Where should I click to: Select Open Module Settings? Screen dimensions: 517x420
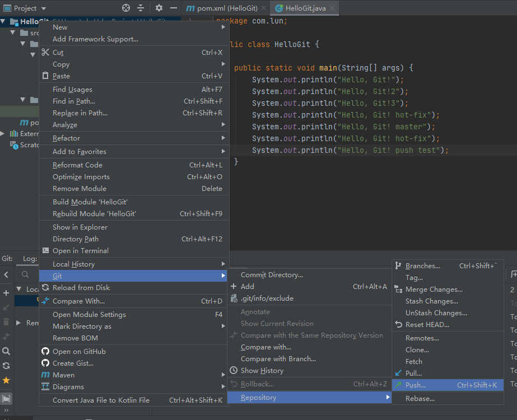coord(134,315)
